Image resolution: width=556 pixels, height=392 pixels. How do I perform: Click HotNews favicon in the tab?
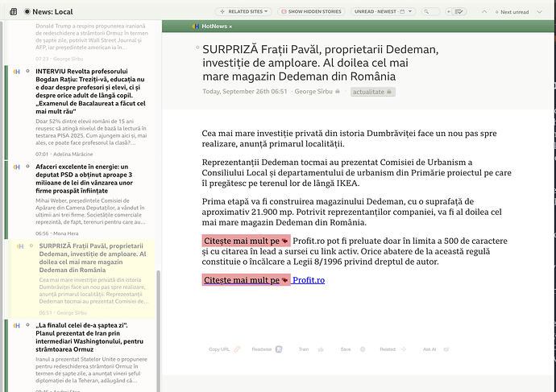click(195, 27)
